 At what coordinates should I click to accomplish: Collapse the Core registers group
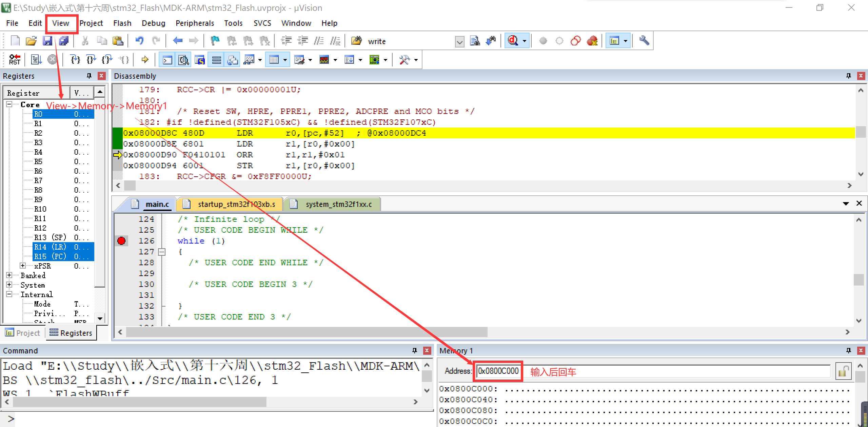point(9,104)
